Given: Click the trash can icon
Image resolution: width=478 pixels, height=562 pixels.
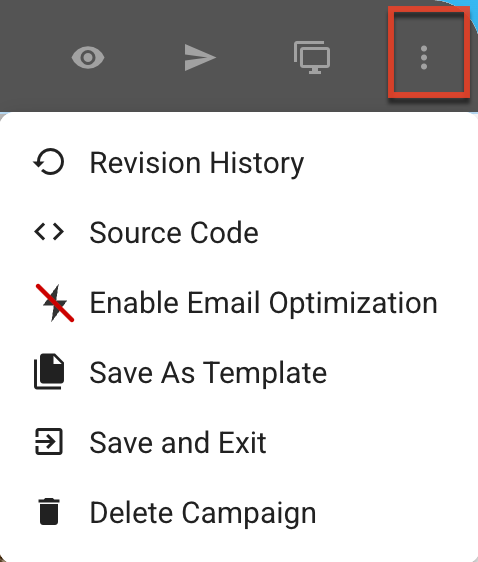Looking at the screenshot, I should coord(49,511).
